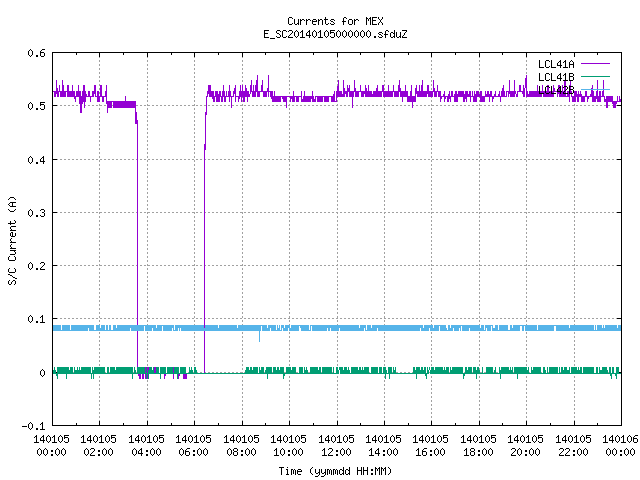
Task: Click the purple legend line sample for LCL41A
Action: tap(595, 64)
